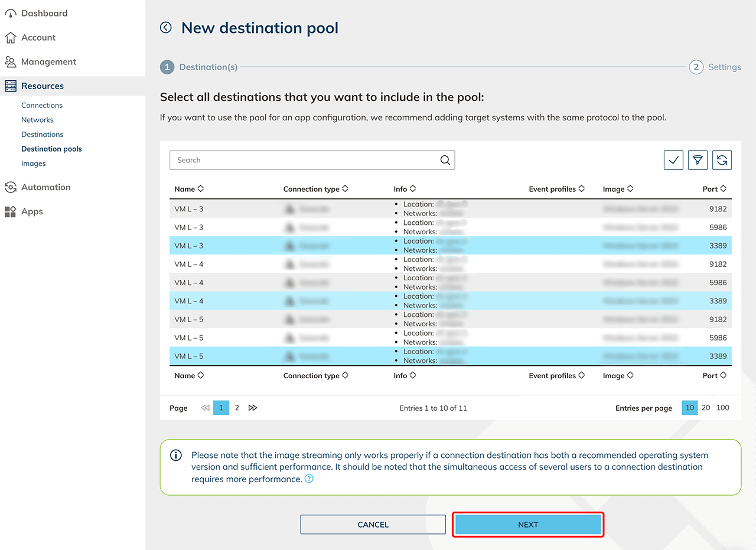Open the Automation sidebar section

pos(45,187)
